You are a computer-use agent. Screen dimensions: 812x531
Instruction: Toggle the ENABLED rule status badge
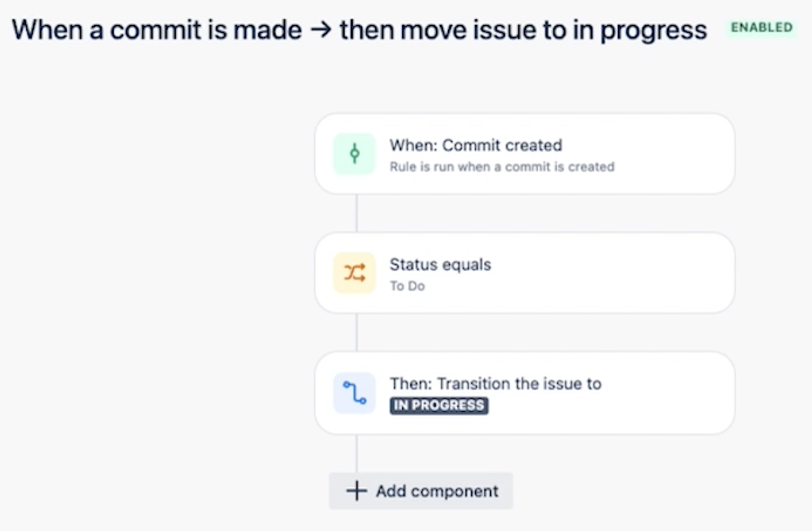click(x=761, y=28)
